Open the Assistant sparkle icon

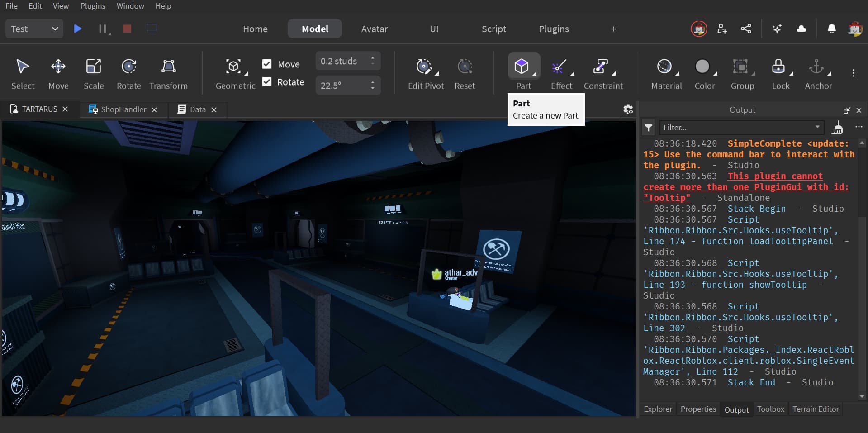tap(777, 29)
